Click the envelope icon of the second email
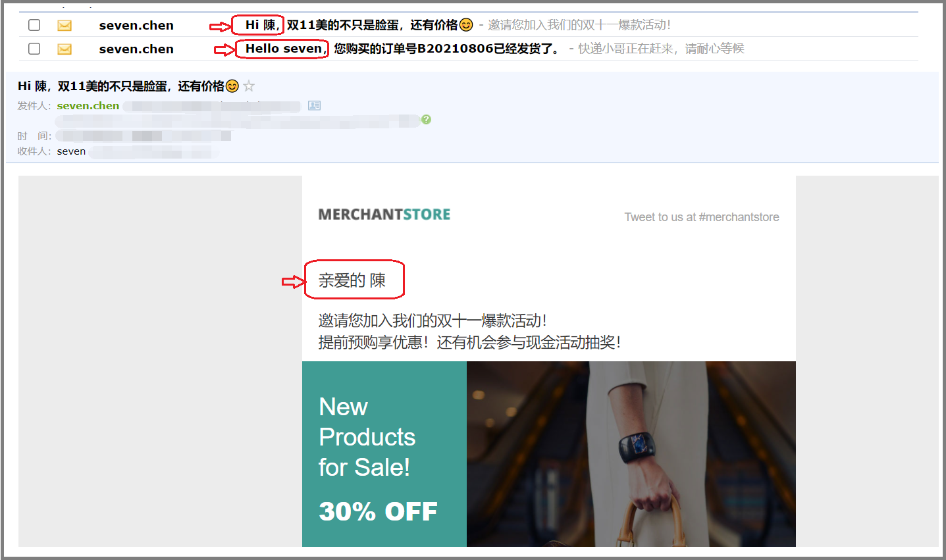Viewport: 946px width, 560px height. (x=65, y=49)
